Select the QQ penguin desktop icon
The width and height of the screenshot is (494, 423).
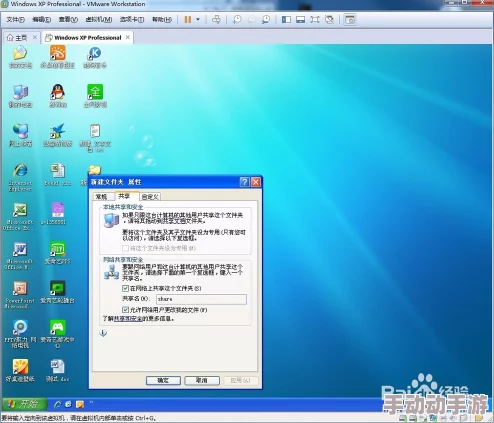point(58,97)
